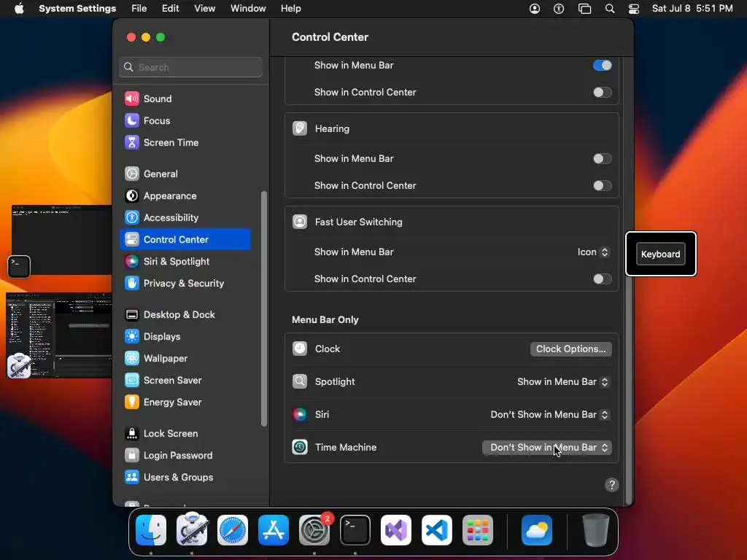Open Terminal from the Dock
This screenshot has height=560, width=747.
click(x=355, y=530)
